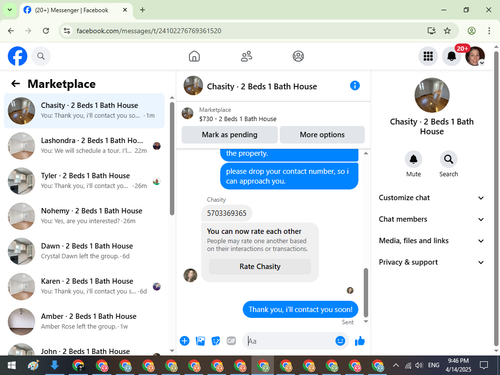Open the Windows Start menu
The height and width of the screenshot is (375, 500).
(x=12, y=365)
